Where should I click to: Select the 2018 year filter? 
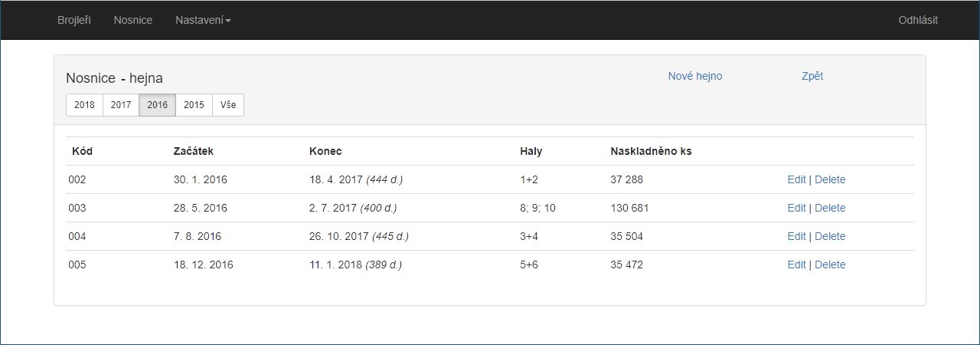pyautogui.click(x=84, y=105)
